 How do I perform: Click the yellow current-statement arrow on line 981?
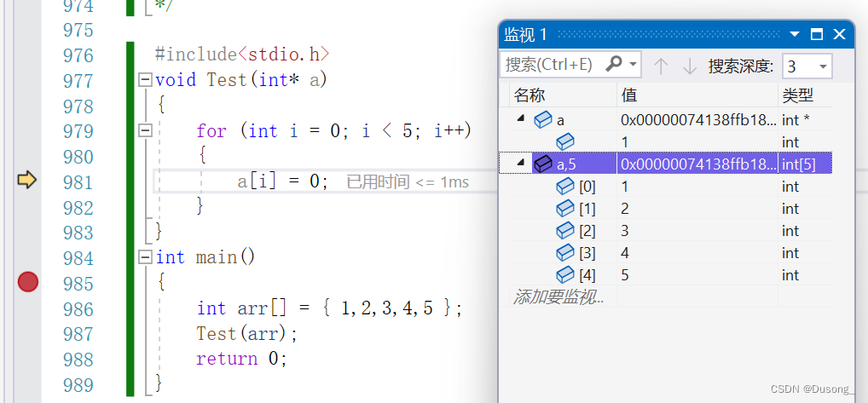click(x=27, y=180)
